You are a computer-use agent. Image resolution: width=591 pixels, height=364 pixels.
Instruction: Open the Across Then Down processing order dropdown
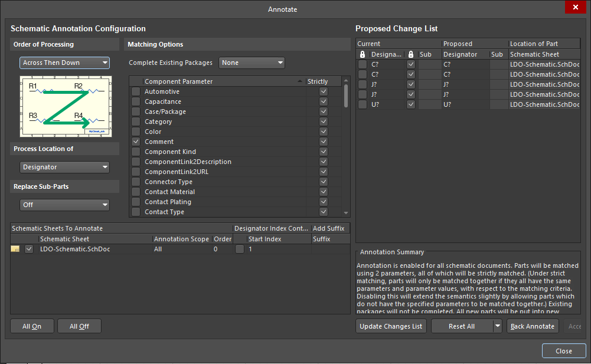pos(64,63)
